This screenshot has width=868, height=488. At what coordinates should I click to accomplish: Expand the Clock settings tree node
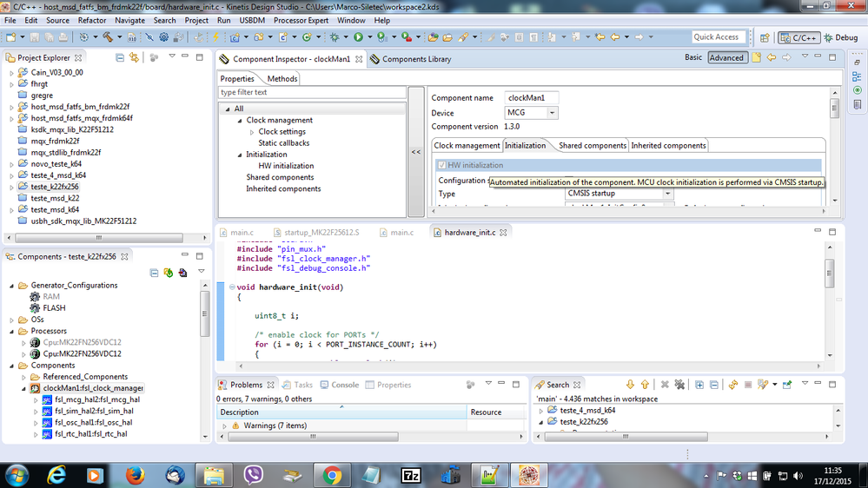(x=252, y=132)
